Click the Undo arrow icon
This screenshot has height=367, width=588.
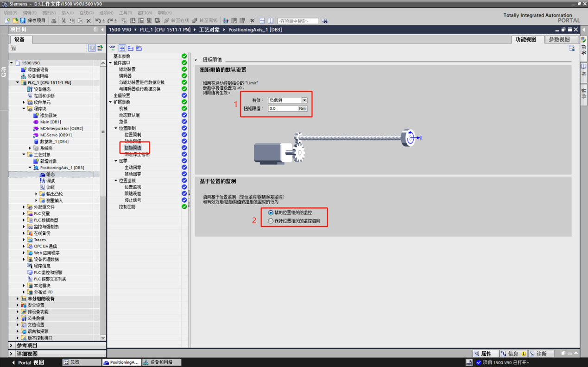(98, 21)
